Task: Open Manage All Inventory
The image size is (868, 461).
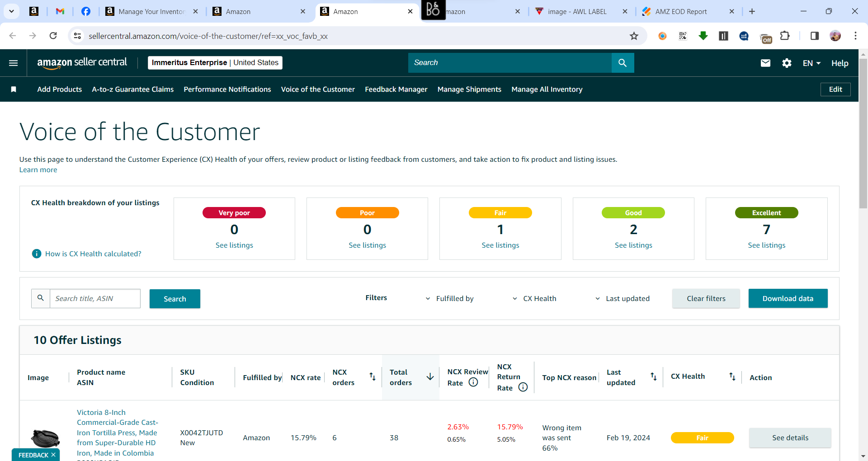Action: click(547, 89)
